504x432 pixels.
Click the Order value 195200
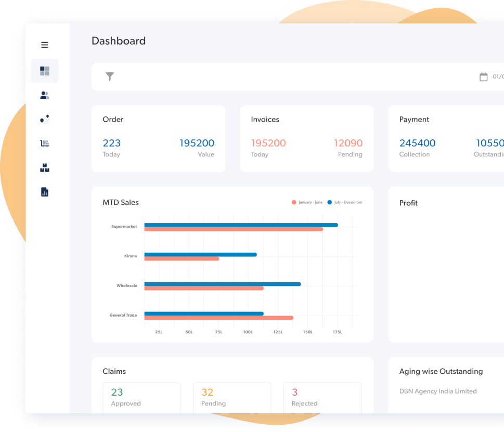click(x=197, y=143)
